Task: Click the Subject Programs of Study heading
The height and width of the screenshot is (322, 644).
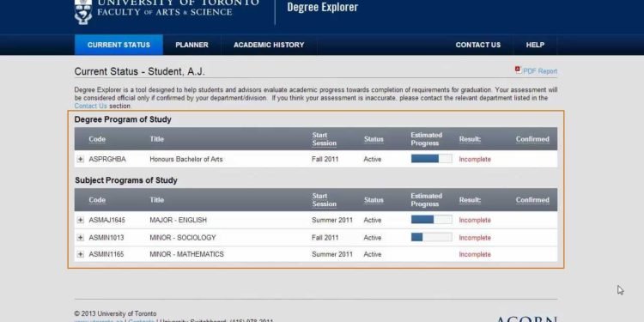Action: (x=126, y=180)
